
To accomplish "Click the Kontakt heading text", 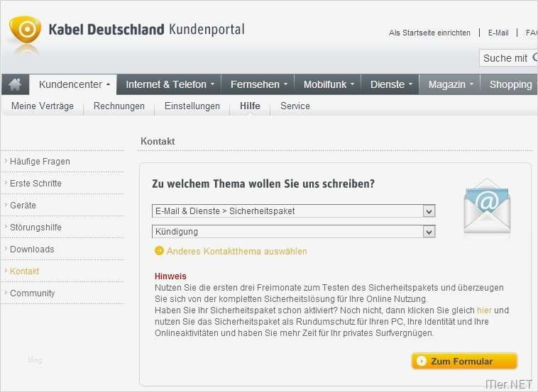I will pos(158,141).
